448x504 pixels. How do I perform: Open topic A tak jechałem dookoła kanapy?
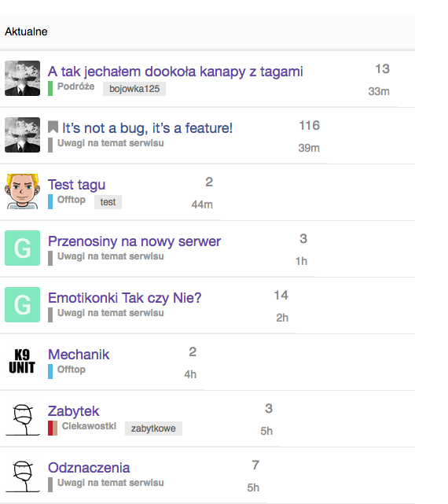[x=175, y=72]
